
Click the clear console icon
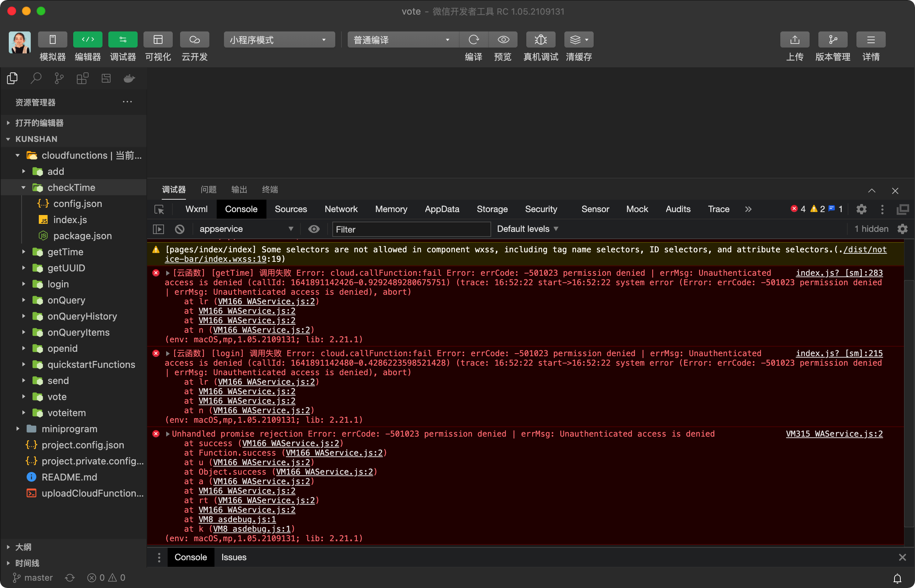(x=180, y=229)
